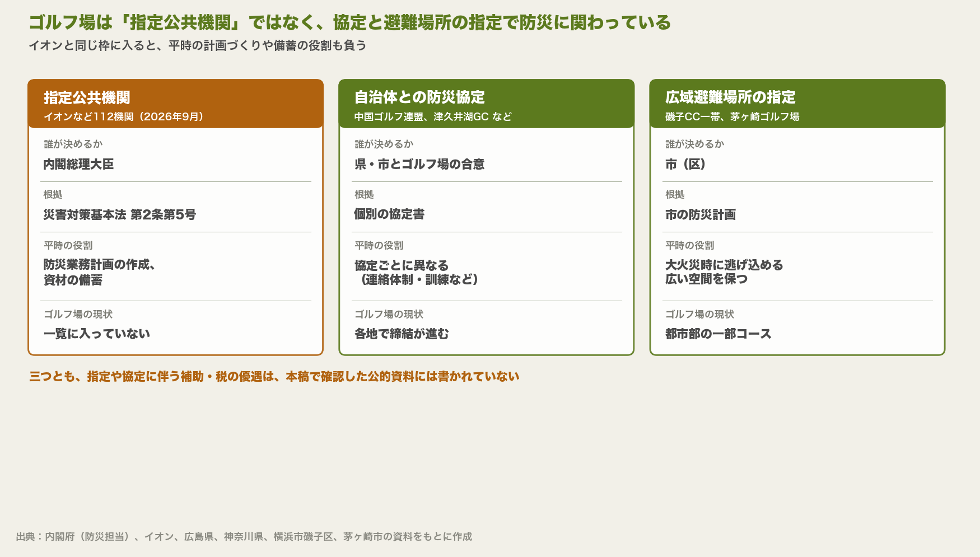Viewport: 980px width, 557px height.
Task: Select '根拠' label in the 広域避難場所の指定 card
Action: pos(675,194)
